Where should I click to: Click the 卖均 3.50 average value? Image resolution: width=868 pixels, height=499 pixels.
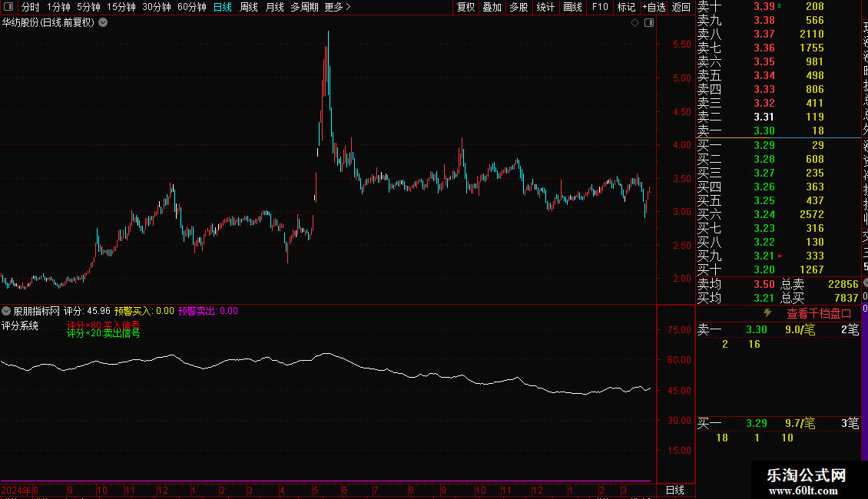(x=764, y=284)
